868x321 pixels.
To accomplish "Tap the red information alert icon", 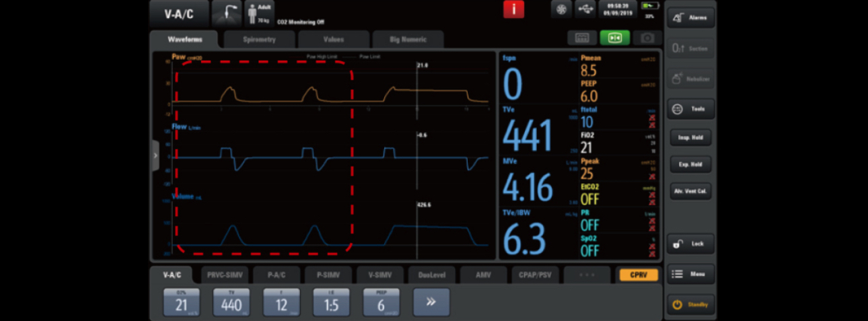I will point(514,11).
